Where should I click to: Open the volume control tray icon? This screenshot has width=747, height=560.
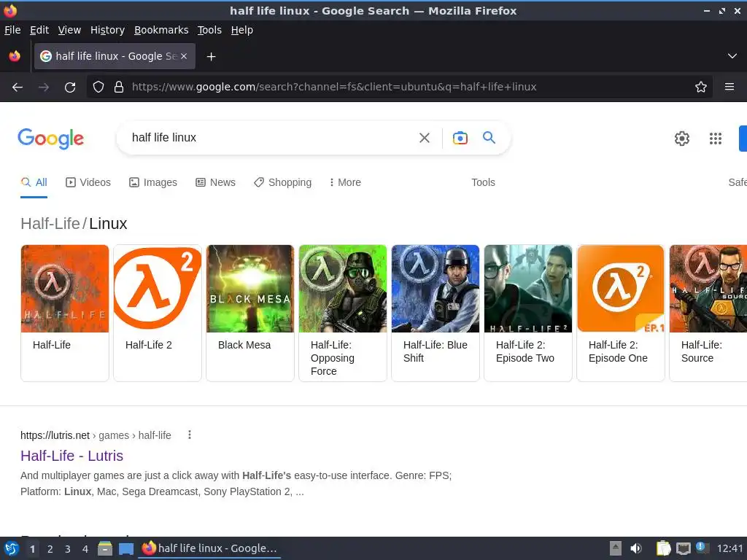pos(635,548)
